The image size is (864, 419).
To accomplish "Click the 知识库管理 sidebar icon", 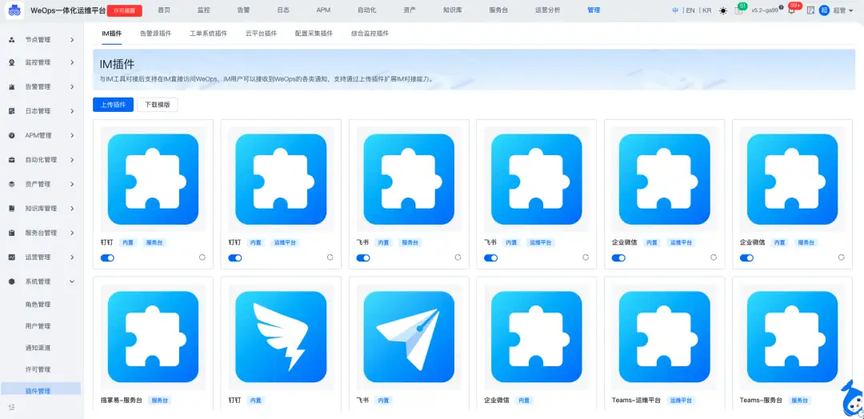I will [x=12, y=208].
